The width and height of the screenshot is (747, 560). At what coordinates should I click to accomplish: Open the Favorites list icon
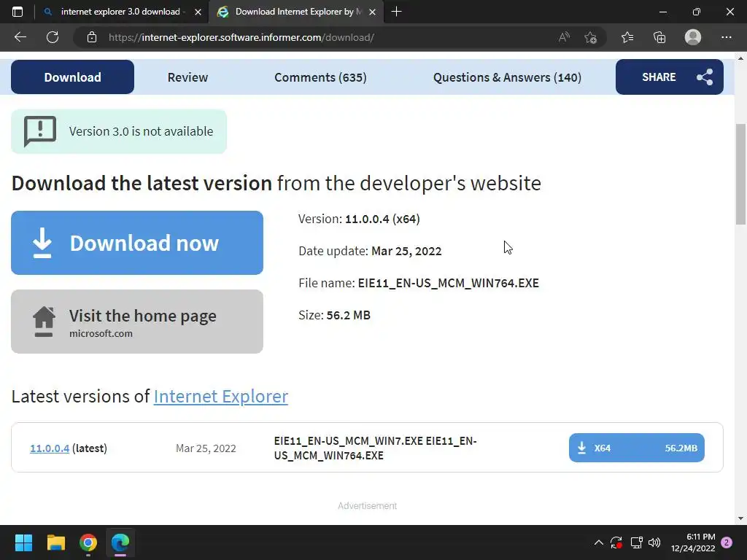(627, 37)
